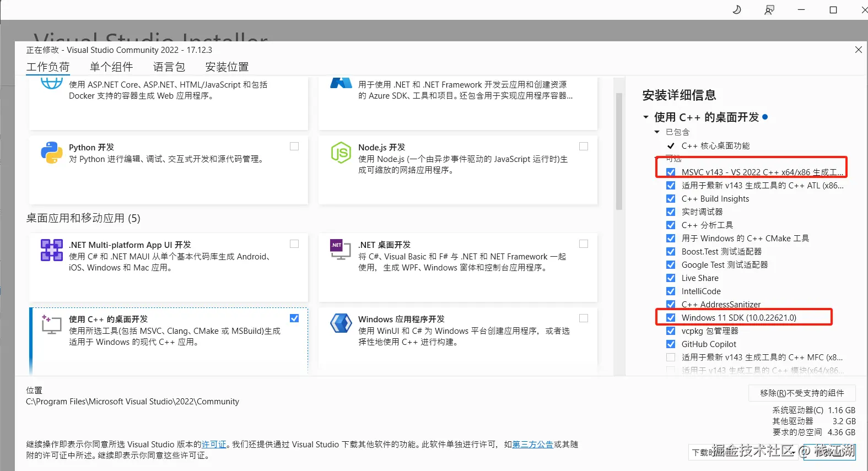Image resolution: width=868 pixels, height=471 pixels.
Task: Click the Node.js development workload icon
Action: [341, 153]
